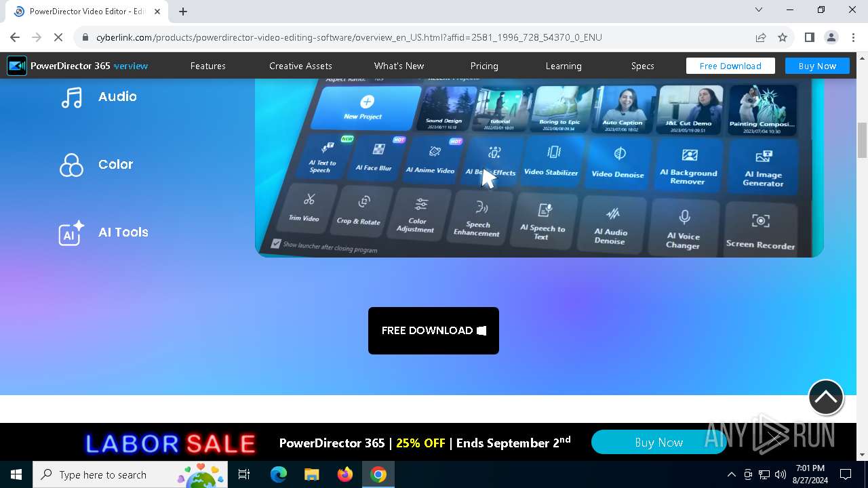This screenshot has height=488, width=868.
Task: Click the scroll-to-top arrow button
Action: 826,397
